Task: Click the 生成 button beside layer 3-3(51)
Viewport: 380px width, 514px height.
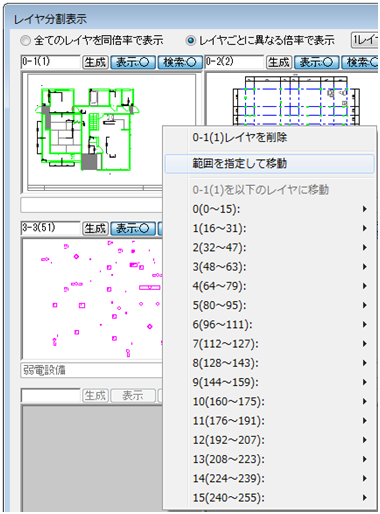Action: (x=95, y=229)
